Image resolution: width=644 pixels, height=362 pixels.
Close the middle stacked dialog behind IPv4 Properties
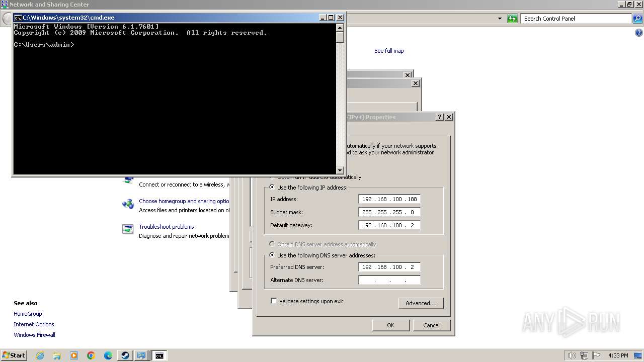click(416, 83)
